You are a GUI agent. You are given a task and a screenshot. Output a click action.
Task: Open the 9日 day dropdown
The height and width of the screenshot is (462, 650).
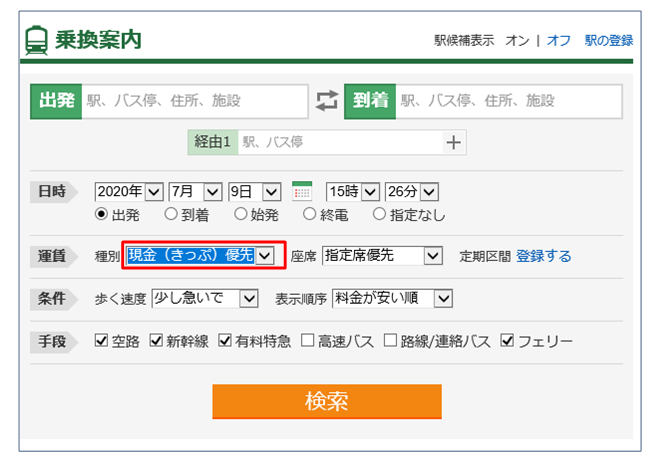(x=255, y=192)
